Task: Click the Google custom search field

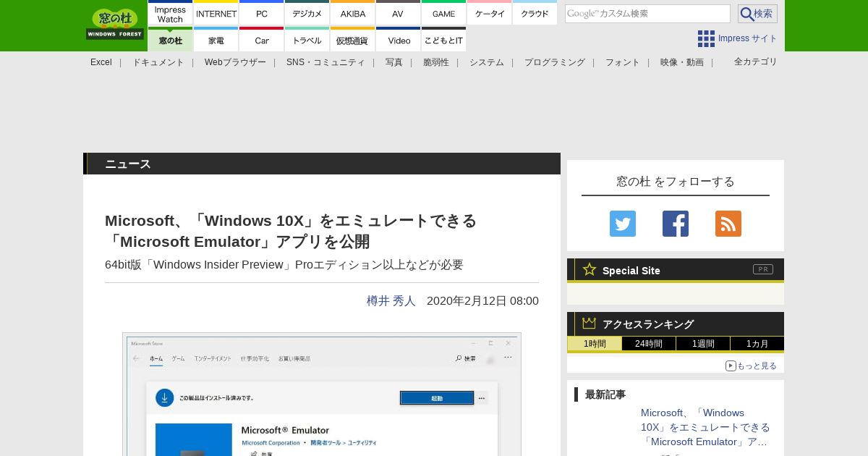Action: point(647,14)
